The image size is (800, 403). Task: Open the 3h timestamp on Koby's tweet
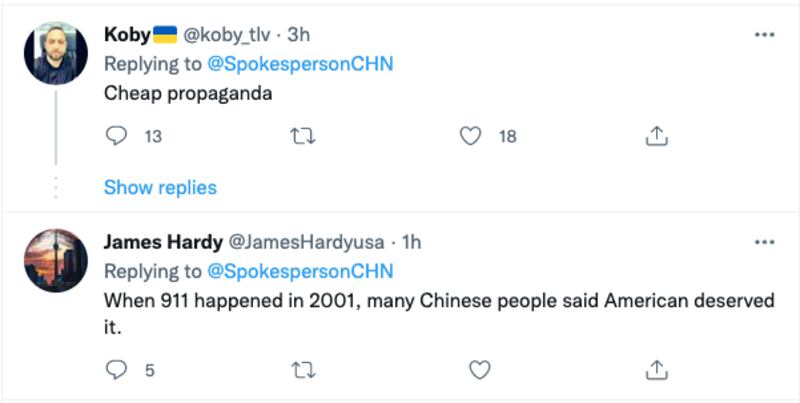click(x=299, y=34)
